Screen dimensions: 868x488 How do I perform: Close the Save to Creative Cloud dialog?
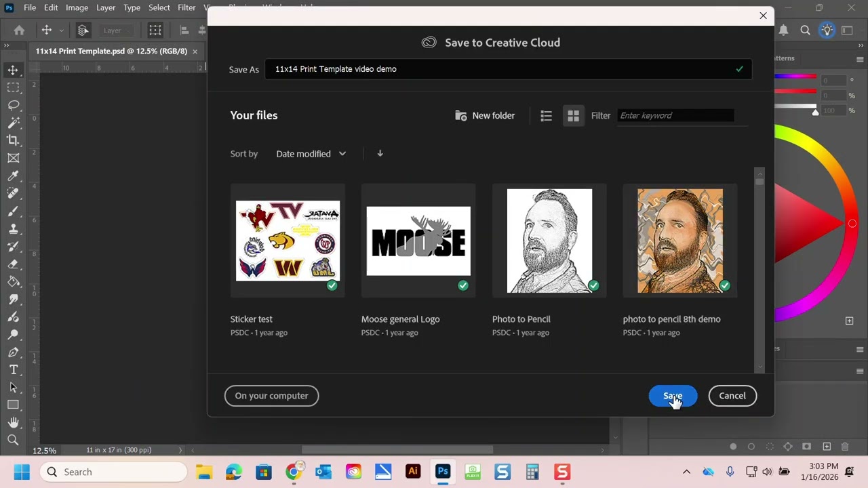pos(763,16)
